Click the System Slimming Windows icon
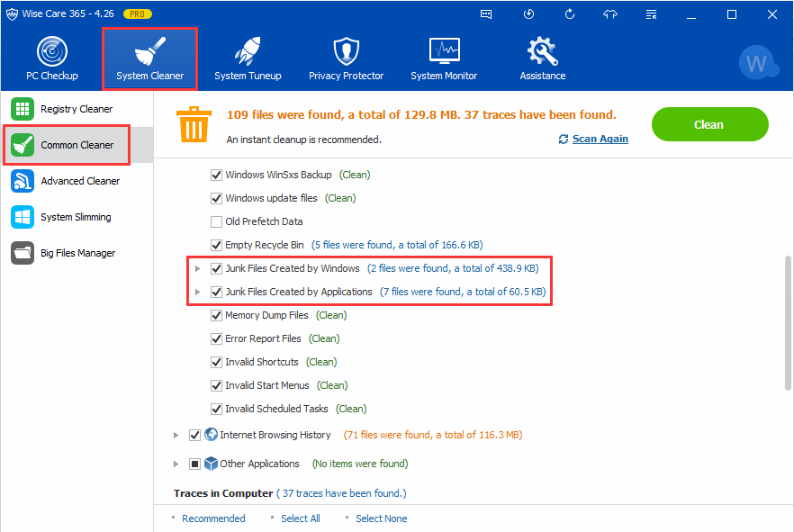The height and width of the screenshot is (532, 794). (23, 217)
